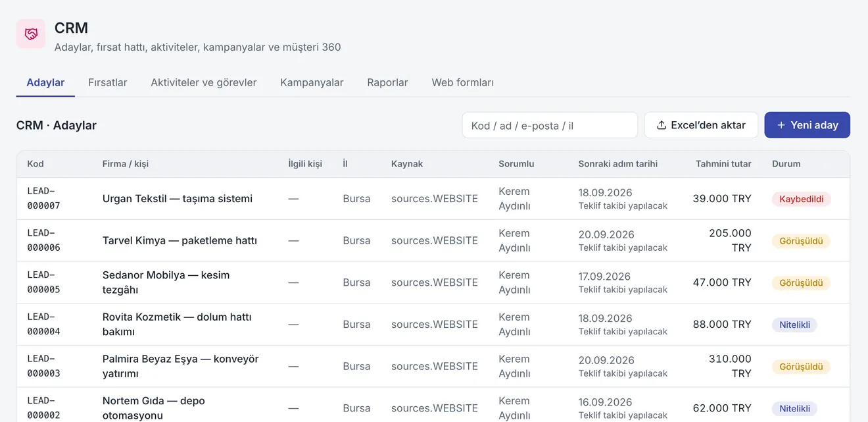Click the Sorumlu column header
The image size is (868, 422).
click(516, 164)
